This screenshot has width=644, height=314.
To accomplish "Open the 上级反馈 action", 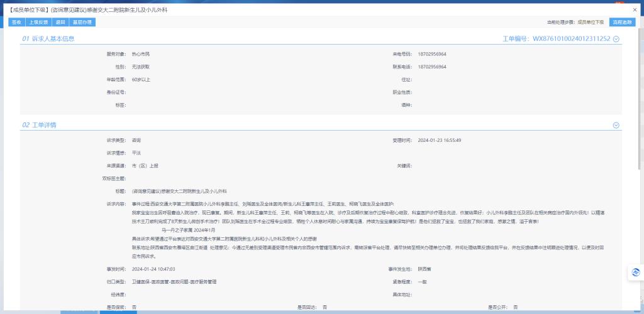I will tap(38, 22).
